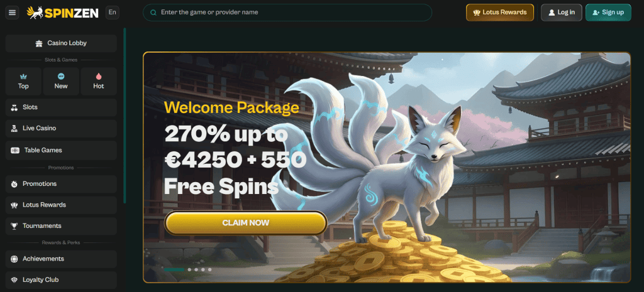Focus the game or provider search field
Image resolution: width=644 pixels, height=292 pixels.
[287, 13]
